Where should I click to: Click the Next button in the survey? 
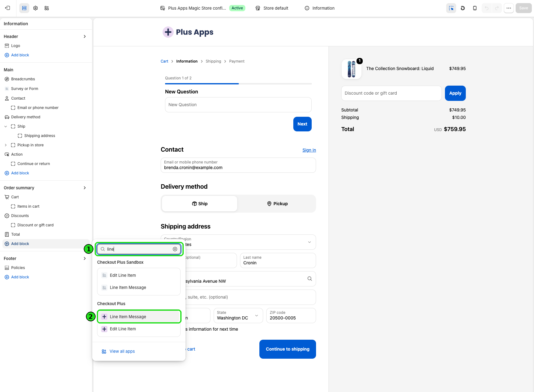[x=302, y=124]
